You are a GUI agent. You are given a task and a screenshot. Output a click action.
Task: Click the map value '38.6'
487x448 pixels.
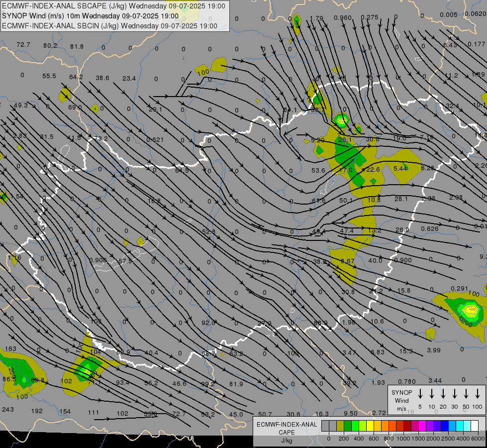102,78
